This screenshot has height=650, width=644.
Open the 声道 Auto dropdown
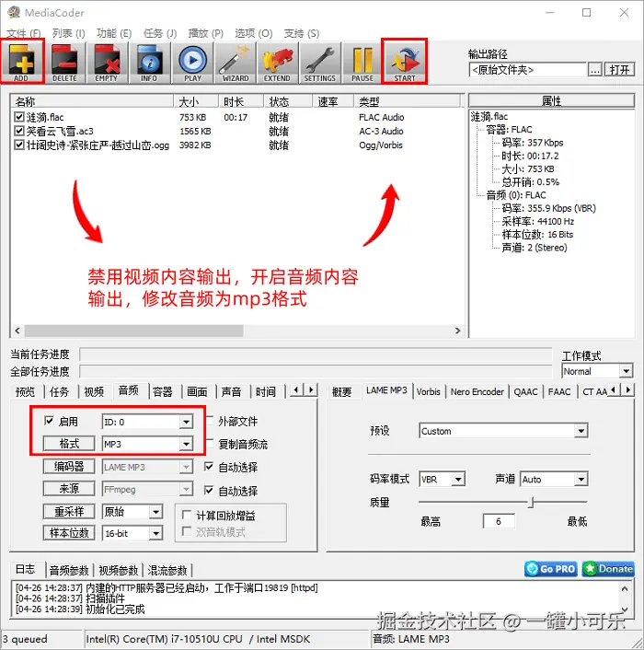[x=554, y=479]
